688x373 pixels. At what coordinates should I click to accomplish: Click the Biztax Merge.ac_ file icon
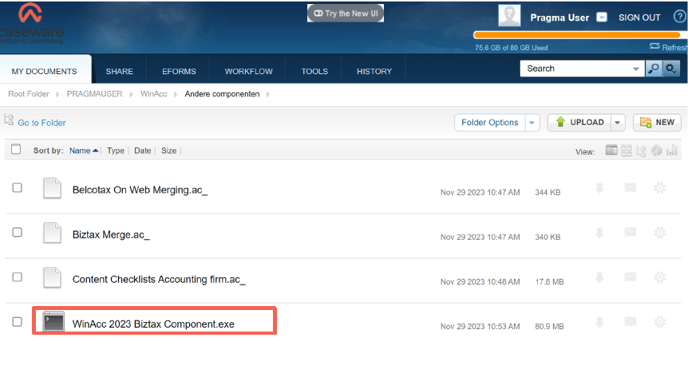click(52, 233)
